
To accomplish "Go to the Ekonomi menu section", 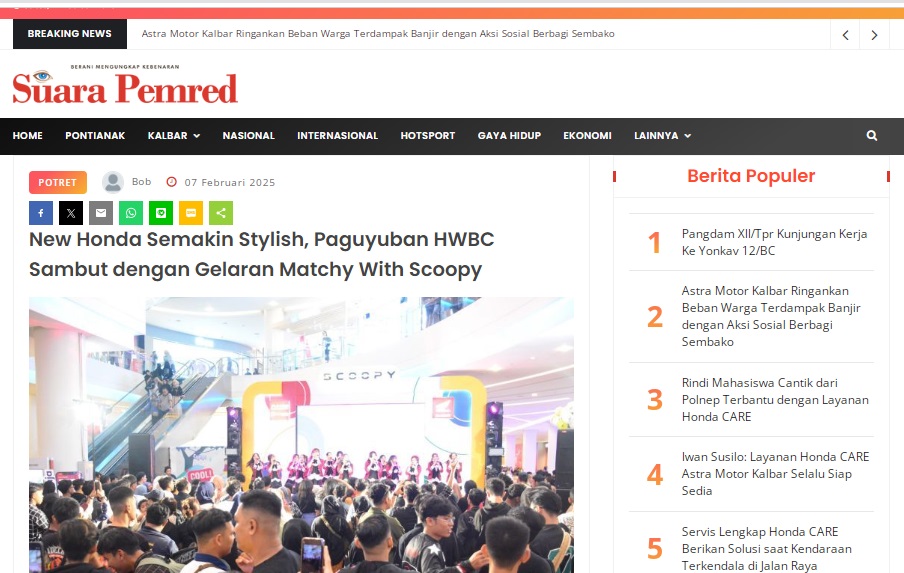I will pos(587,135).
